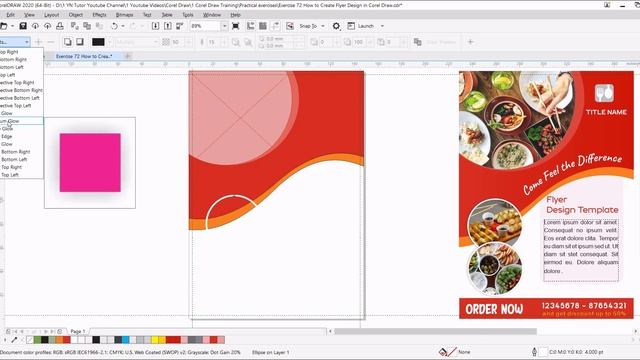The width and height of the screenshot is (640, 360).
Task: Select the Inner shadow tool icon
Action: coord(80,42)
